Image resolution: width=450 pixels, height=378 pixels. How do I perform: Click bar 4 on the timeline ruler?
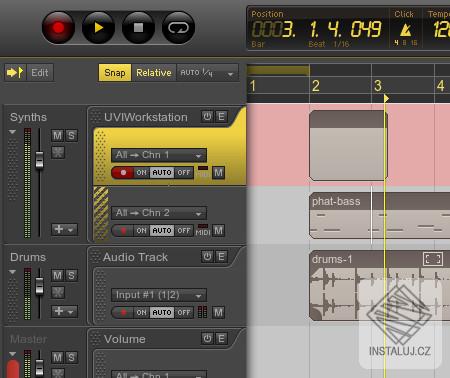pyautogui.click(x=441, y=86)
